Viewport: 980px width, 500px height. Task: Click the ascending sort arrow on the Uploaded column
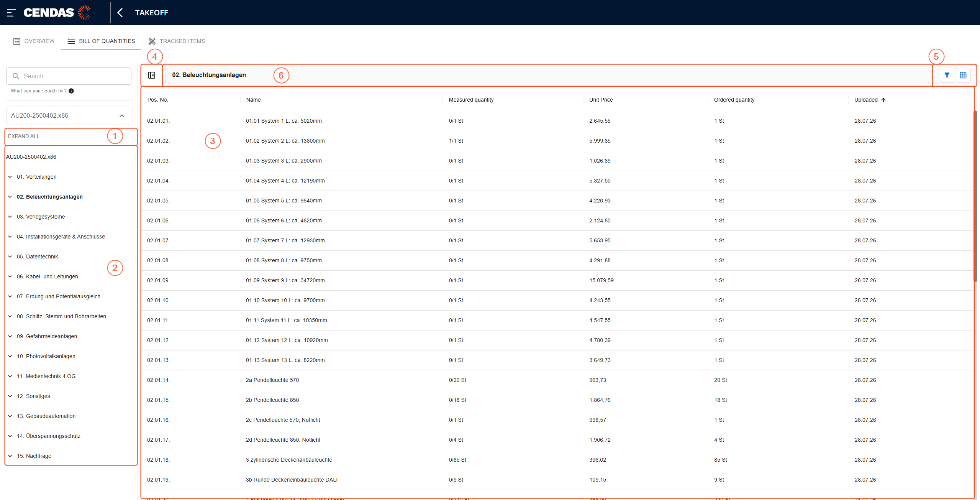(x=883, y=100)
